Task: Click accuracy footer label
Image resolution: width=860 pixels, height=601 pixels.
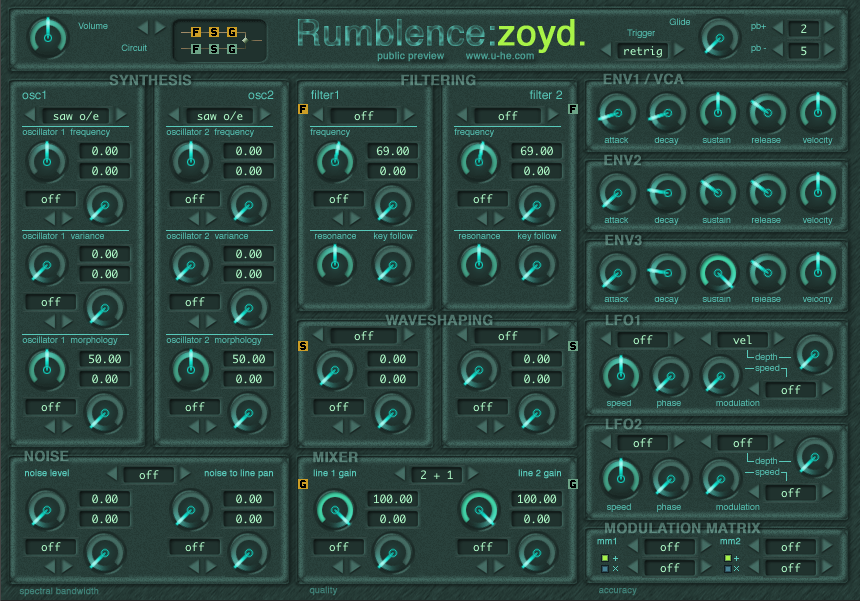Action: [618, 591]
